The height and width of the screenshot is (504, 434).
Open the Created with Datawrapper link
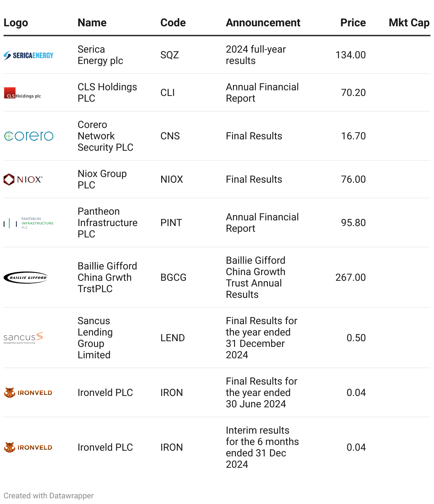tap(49, 495)
